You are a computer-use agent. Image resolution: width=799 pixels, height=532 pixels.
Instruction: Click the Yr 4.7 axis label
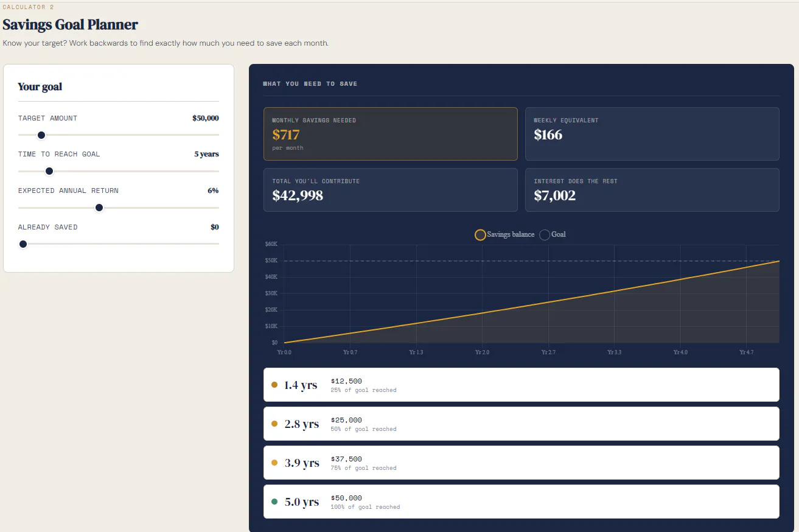746,352
